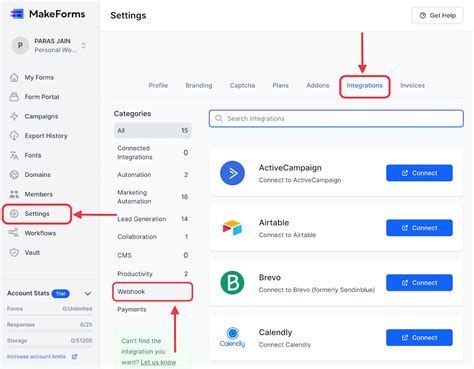
Task: Switch to the Integrations tab
Action: coord(364,86)
